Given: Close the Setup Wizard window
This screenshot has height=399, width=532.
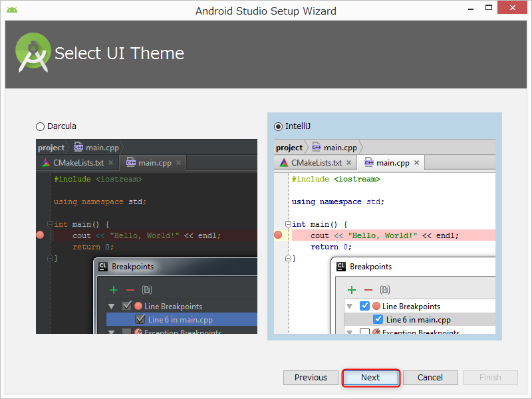Looking at the screenshot, I should 512,8.
